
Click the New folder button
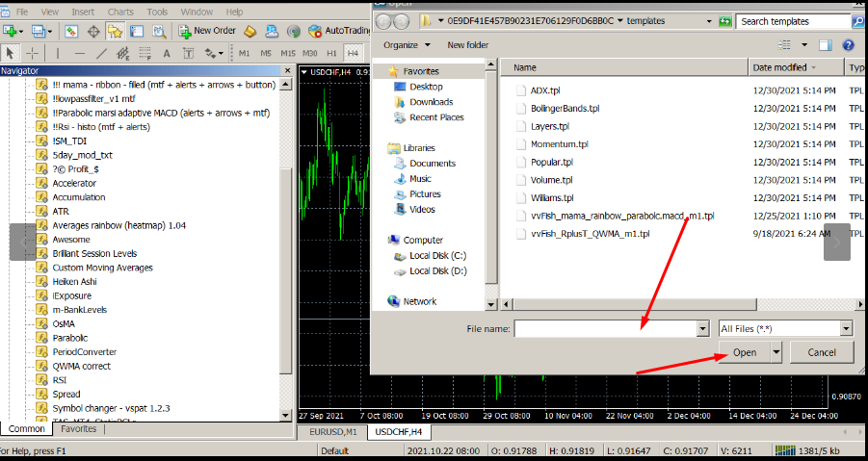(467, 44)
